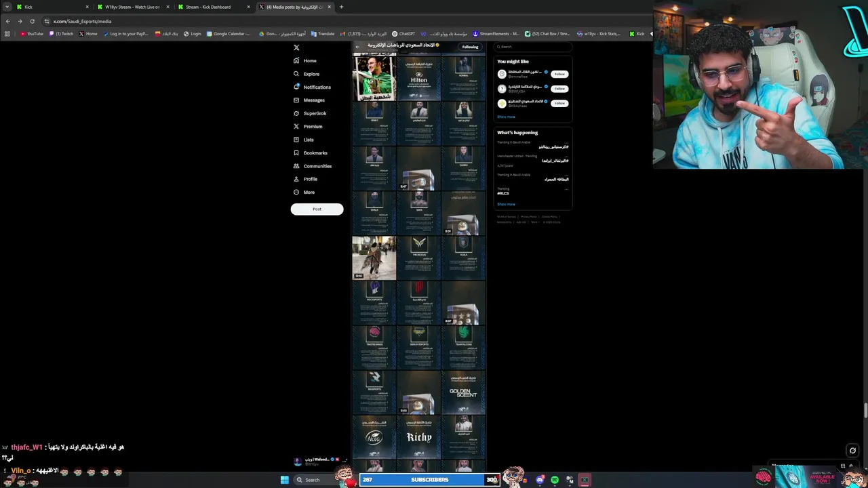The height and width of the screenshot is (488, 868).
Task: Click the address bar showing x.com/Saudi_Esports/media
Action: click(82, 21)
